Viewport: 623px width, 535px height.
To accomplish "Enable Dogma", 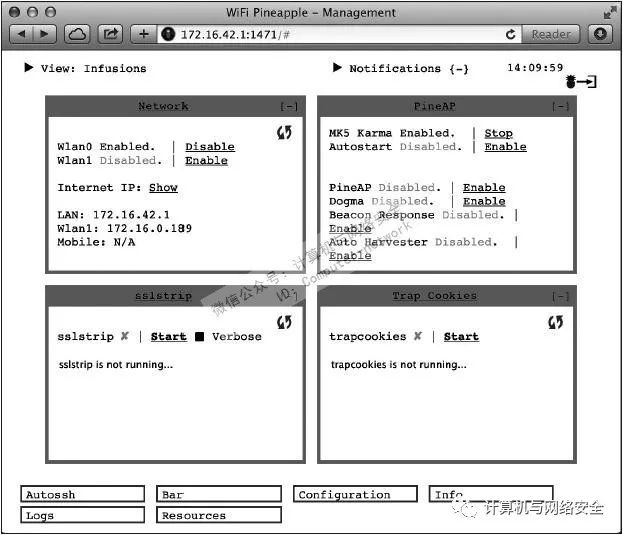I will pyautogui.click(x=484, y=201).
